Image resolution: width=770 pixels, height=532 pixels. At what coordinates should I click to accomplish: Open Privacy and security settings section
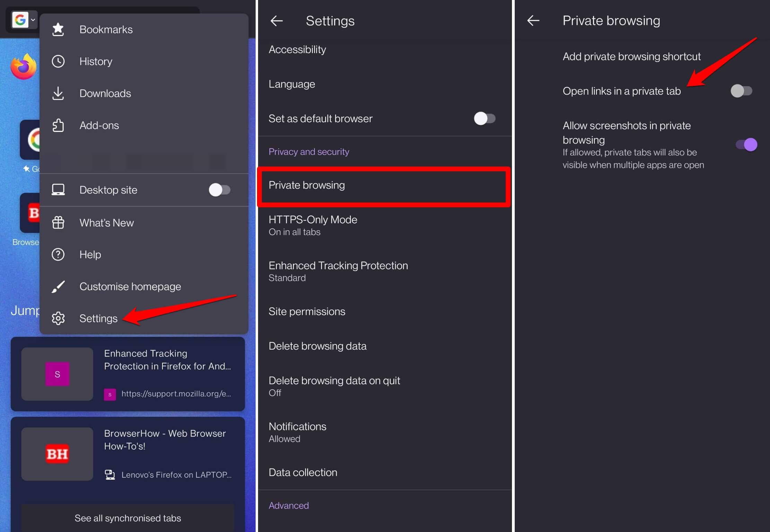[308, 151]
